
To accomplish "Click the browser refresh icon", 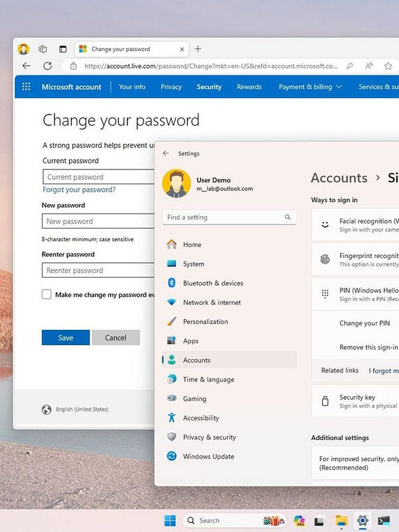I will pos(48,66).
